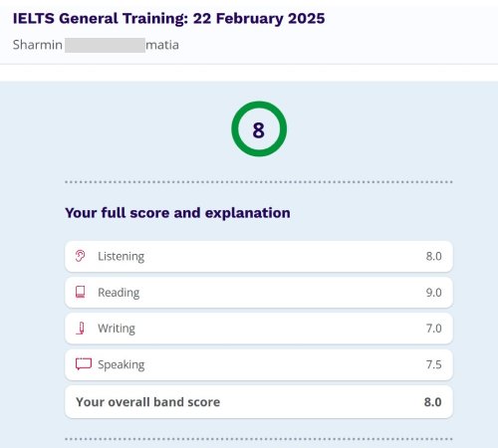Click the number 8 inside the circle
The image size is (498, 448).
(x=259, y=130)
